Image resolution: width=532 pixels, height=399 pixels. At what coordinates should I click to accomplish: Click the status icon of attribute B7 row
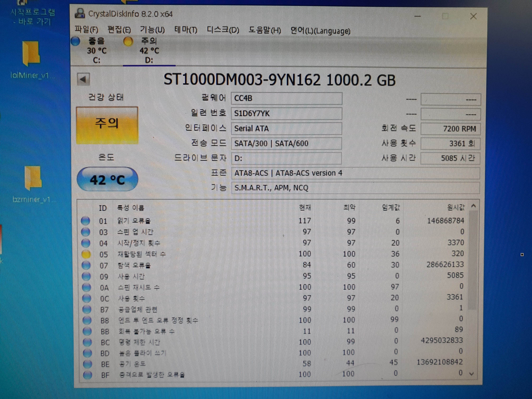(87, 309)
